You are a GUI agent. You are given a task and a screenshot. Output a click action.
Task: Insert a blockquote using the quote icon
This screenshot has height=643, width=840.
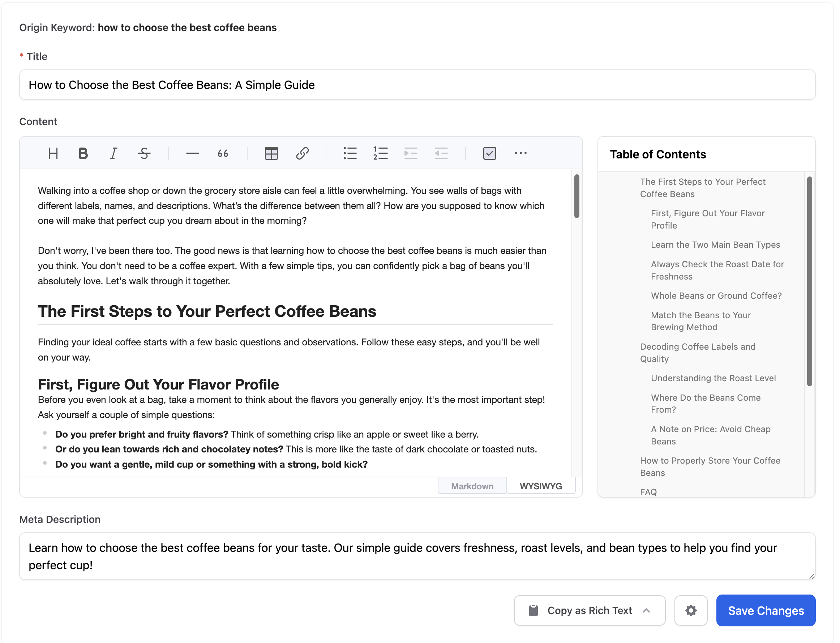(223, 153)
